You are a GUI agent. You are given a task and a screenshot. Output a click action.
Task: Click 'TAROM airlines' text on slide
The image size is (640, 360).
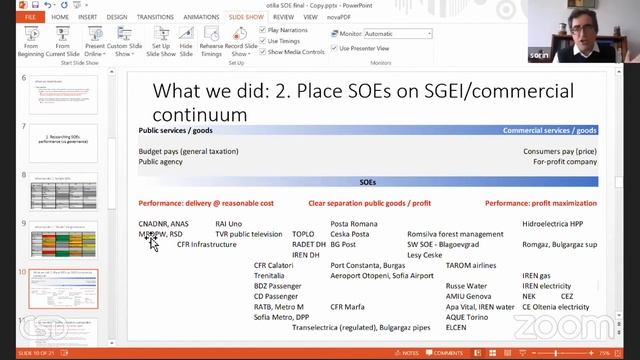471,265
